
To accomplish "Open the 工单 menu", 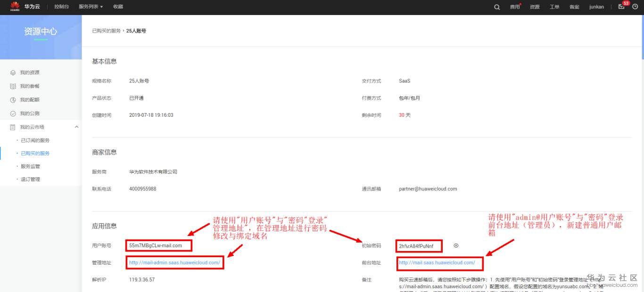I will 554,7.
